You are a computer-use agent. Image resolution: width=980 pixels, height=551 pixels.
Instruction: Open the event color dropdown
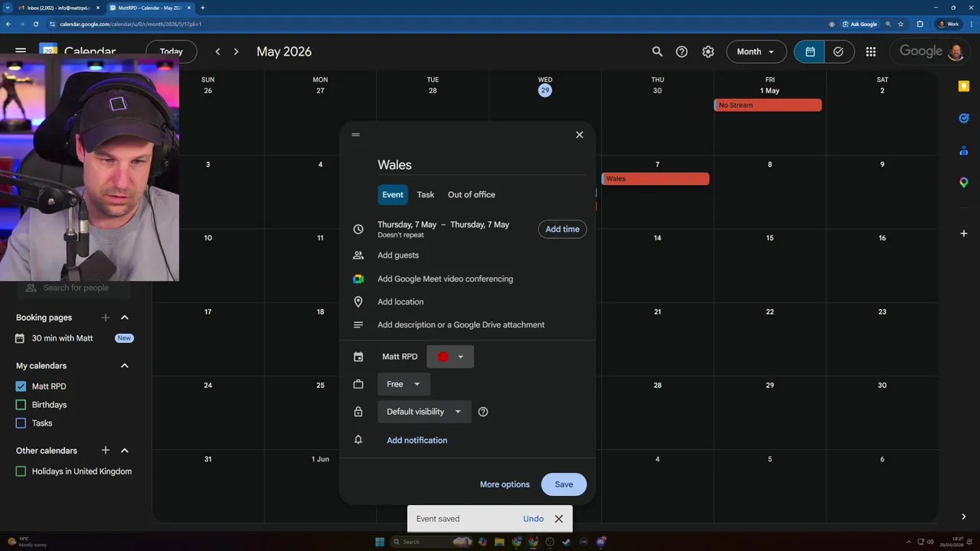pos(450,357)
